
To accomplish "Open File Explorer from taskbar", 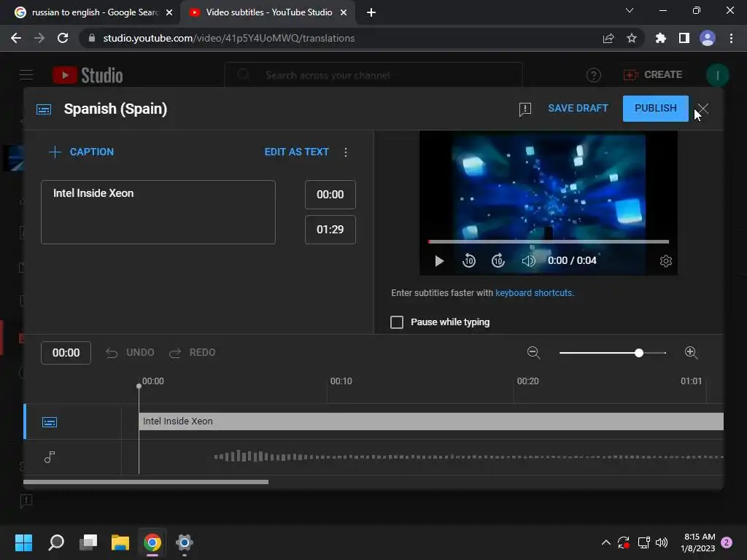I will (120, 542).
